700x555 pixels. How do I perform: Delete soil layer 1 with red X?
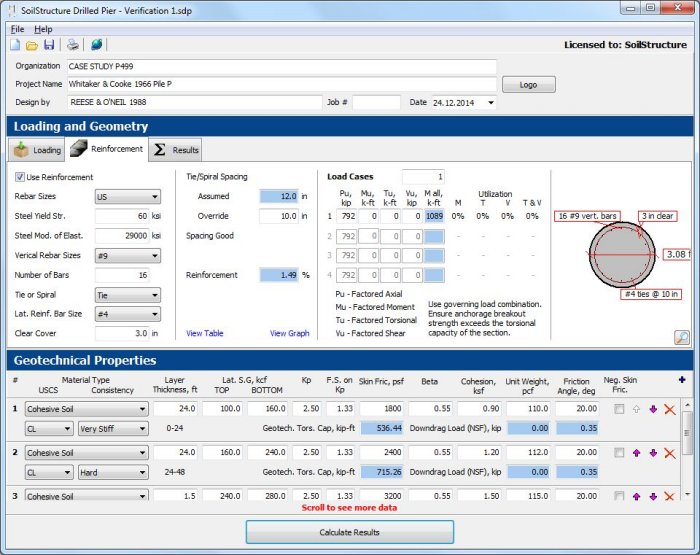670,409
